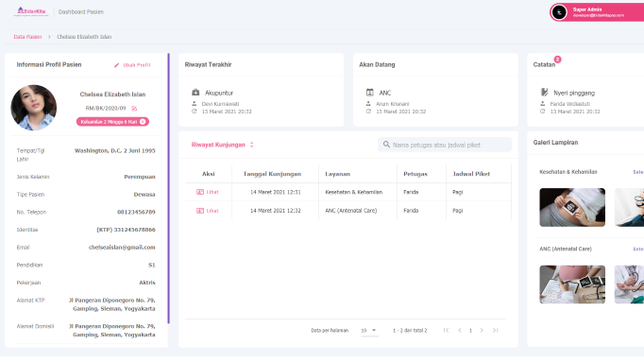Click Ubah Profil link
This screenshot has height=362, width=644.
[137, 65]
